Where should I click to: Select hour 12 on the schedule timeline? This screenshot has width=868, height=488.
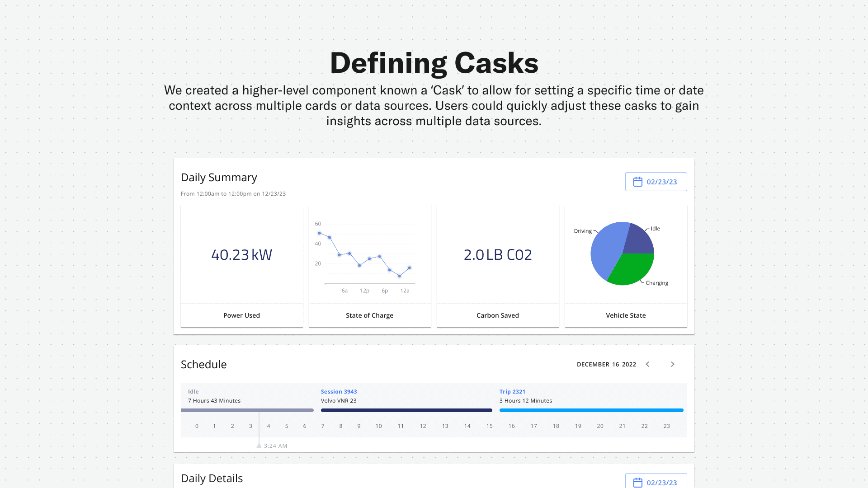coord(423,426)
